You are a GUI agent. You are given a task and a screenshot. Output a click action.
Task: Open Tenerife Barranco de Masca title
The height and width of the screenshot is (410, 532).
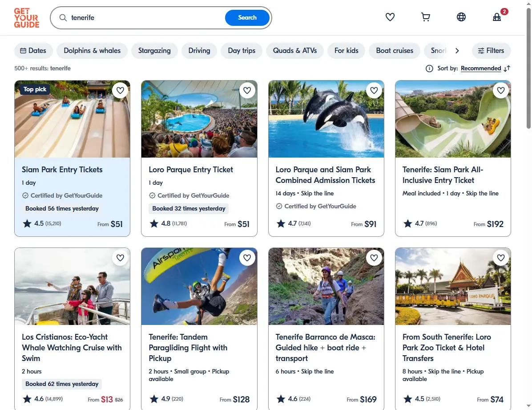click(x=325, y=348)
